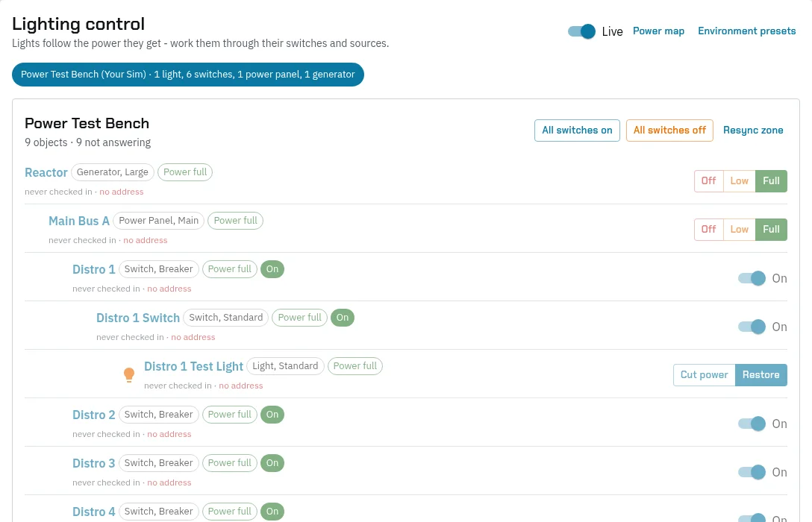Open the Power map link
This screenshot has height=522, width=812.
[x=659, y=31]
